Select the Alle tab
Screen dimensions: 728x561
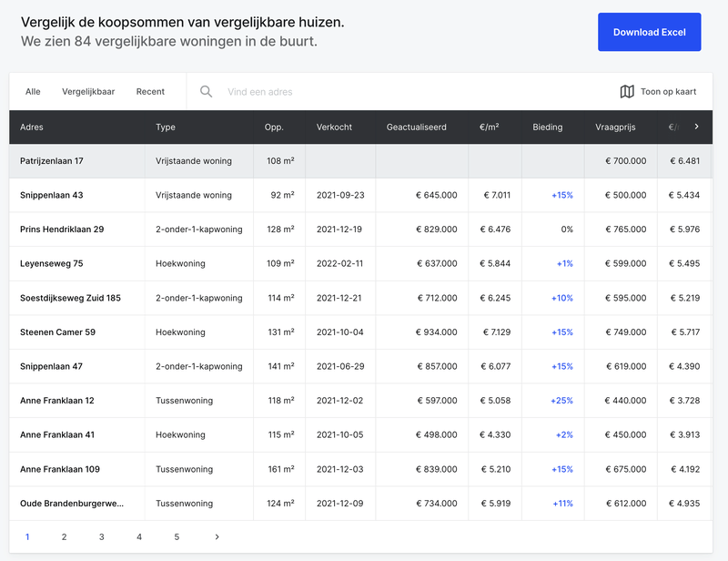click(33, 91)
